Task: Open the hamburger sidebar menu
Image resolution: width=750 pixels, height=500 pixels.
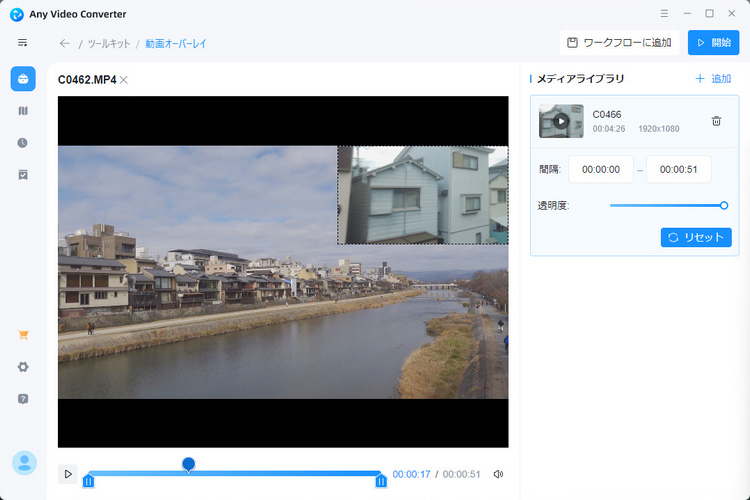Action: pos(22,43)
